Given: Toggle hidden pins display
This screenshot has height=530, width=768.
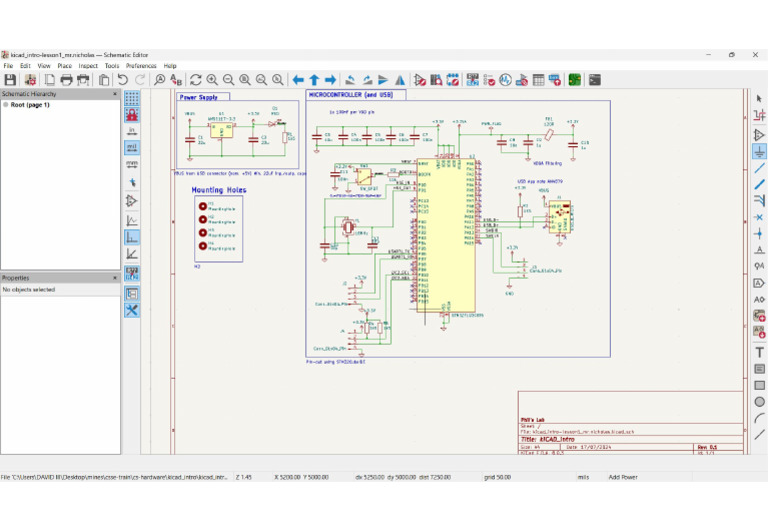Looking at the screenshot, I should click(x=132, y=201).
